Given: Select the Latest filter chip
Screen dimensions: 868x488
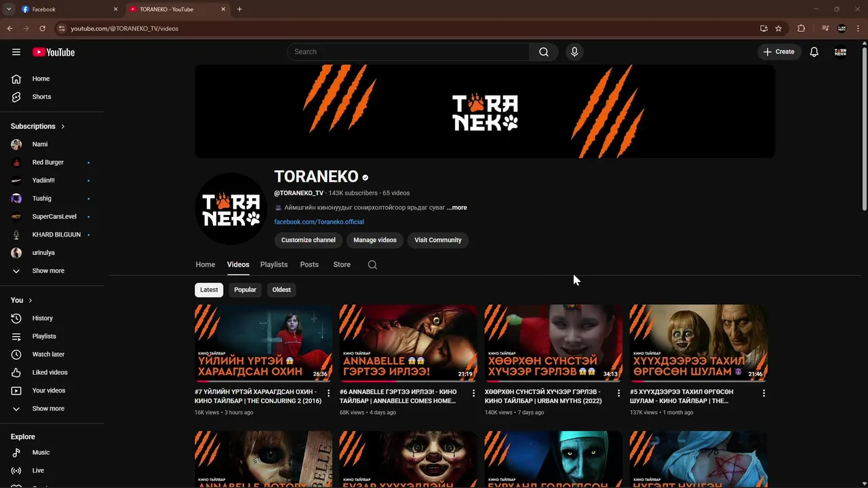Looking at the screenshot, I should tap(209, 290).
